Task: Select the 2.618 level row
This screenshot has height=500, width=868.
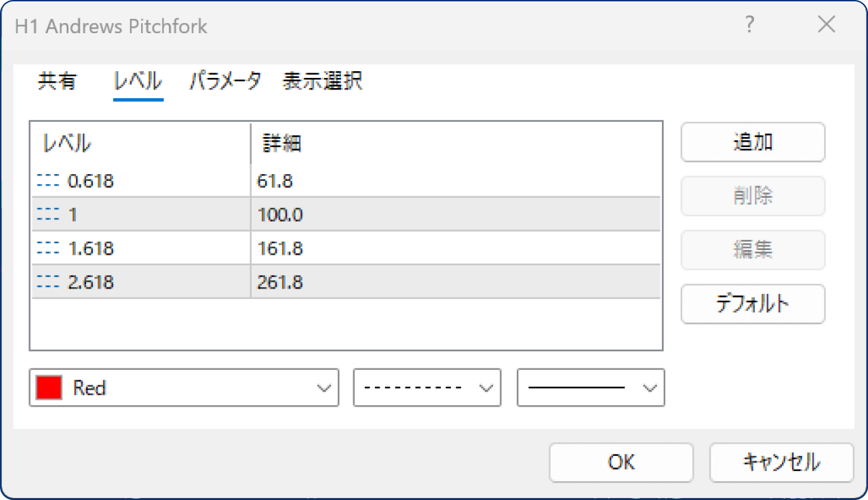Action: click(203, 281)
